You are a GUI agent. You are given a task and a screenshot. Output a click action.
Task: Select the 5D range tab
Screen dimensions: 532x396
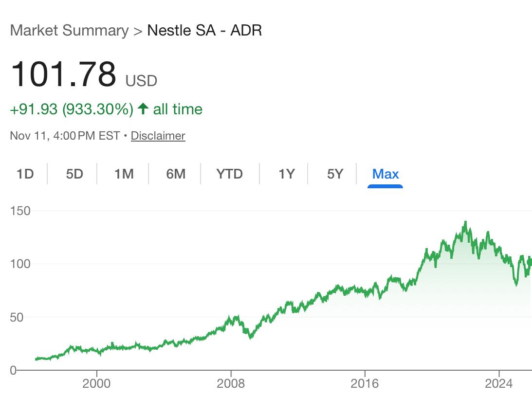click(74, 174)
